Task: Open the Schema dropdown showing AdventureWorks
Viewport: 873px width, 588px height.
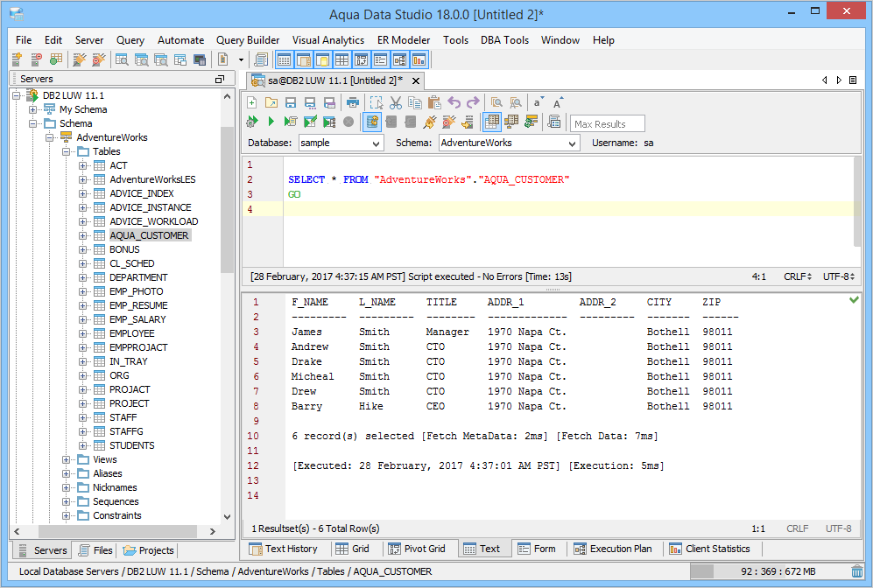Action: pyautogui.click(x=509, y=143)
